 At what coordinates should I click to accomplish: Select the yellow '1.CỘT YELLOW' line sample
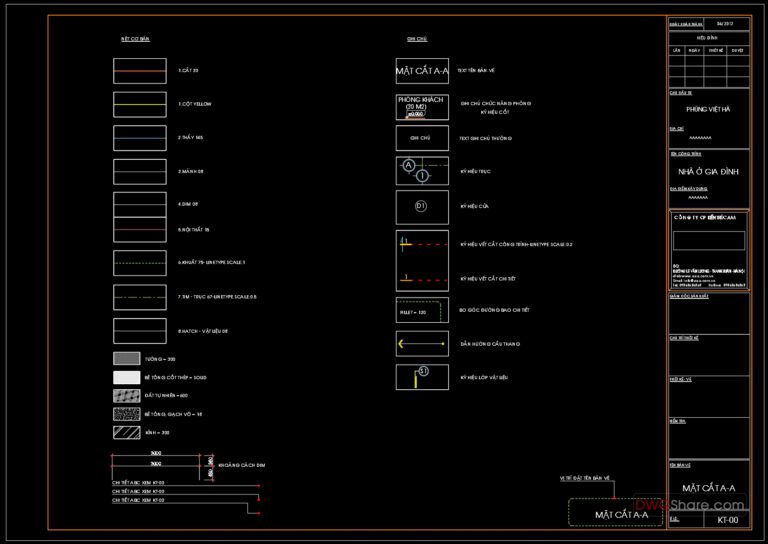click(140, 104)
